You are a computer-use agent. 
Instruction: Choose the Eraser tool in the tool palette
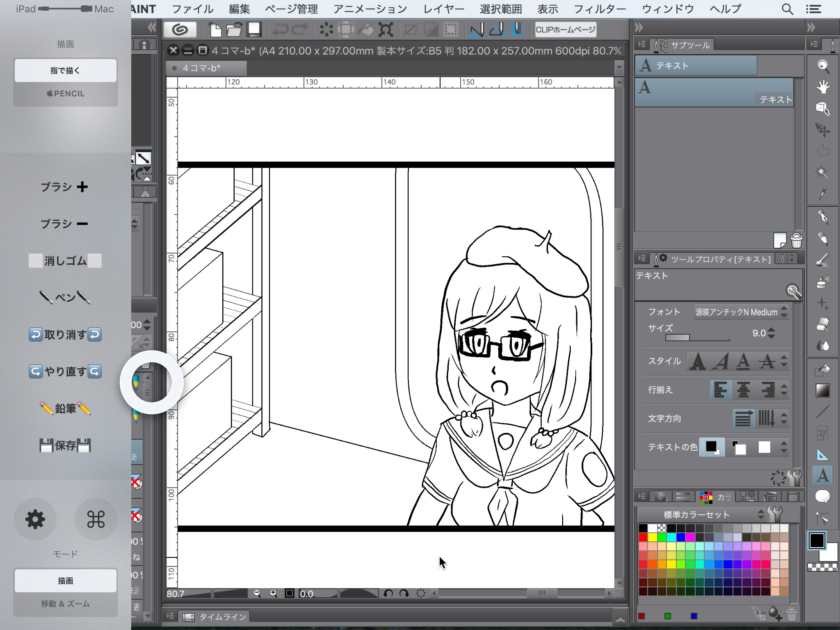pos(823,324)
